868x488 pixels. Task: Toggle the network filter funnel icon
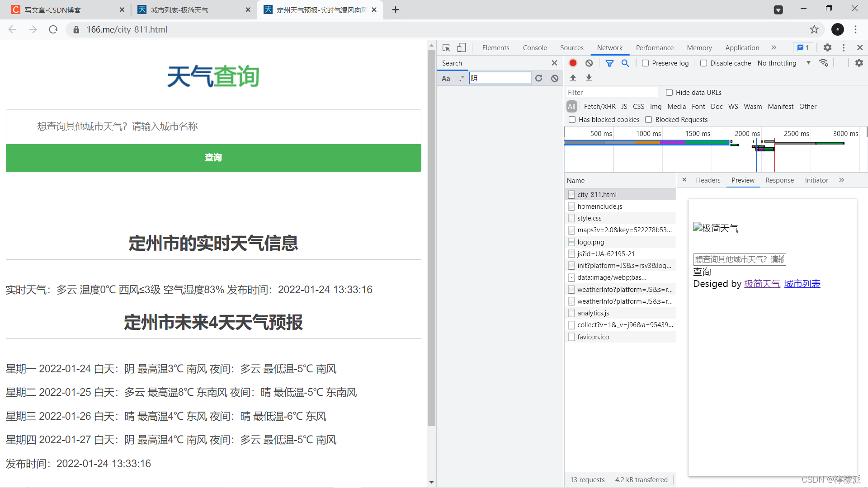609,63
